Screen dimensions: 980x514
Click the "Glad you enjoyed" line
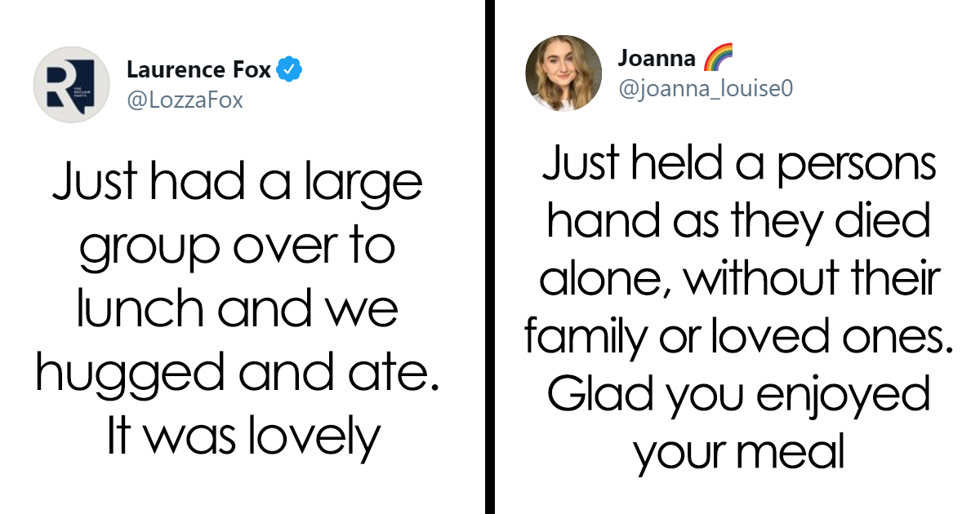tap(738, 395)
